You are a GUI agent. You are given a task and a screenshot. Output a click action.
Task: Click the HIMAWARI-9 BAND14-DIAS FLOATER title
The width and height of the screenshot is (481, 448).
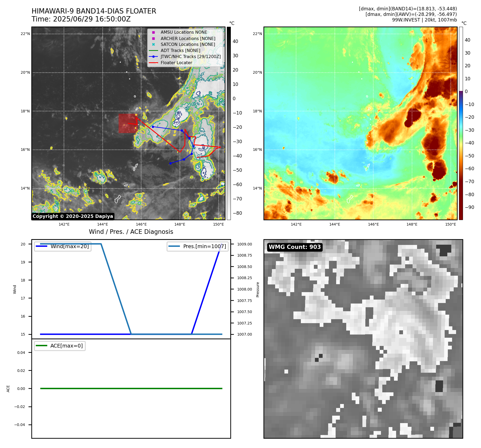coord(94,11)
